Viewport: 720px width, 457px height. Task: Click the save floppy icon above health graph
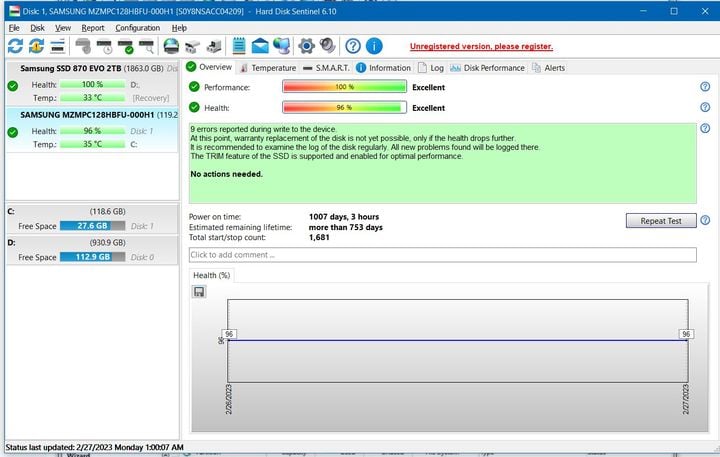click(199, 292)
